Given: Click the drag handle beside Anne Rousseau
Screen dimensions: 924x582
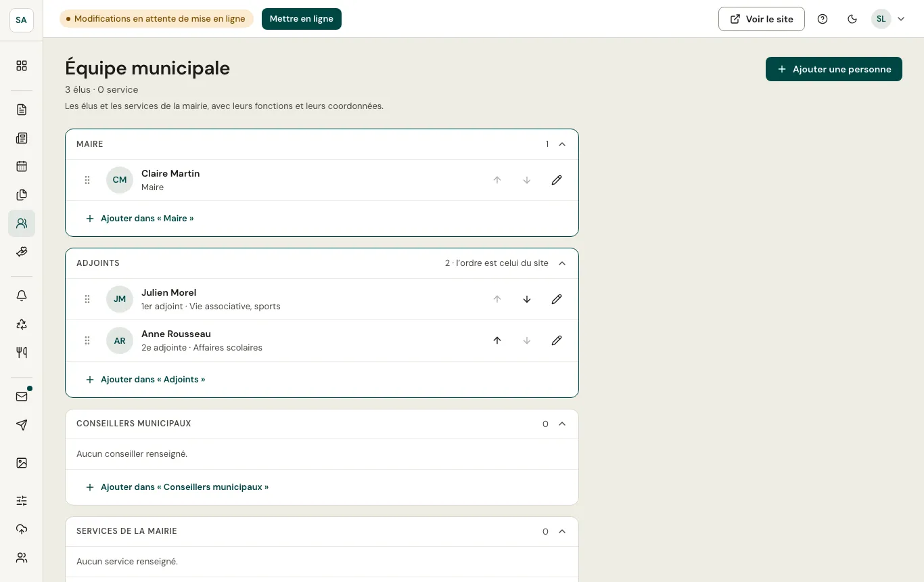Looking at the screenshot, I should click(87, 340).
